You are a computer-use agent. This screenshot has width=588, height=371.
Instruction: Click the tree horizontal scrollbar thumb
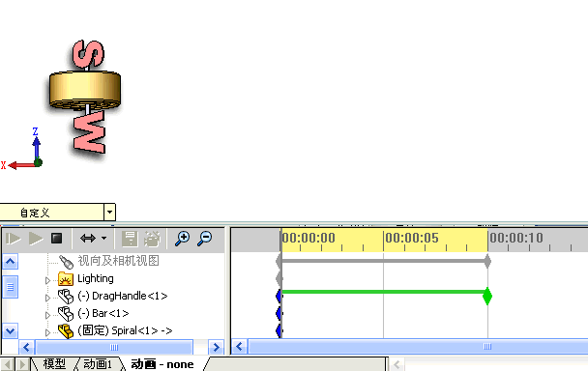(x=114, y=348)
